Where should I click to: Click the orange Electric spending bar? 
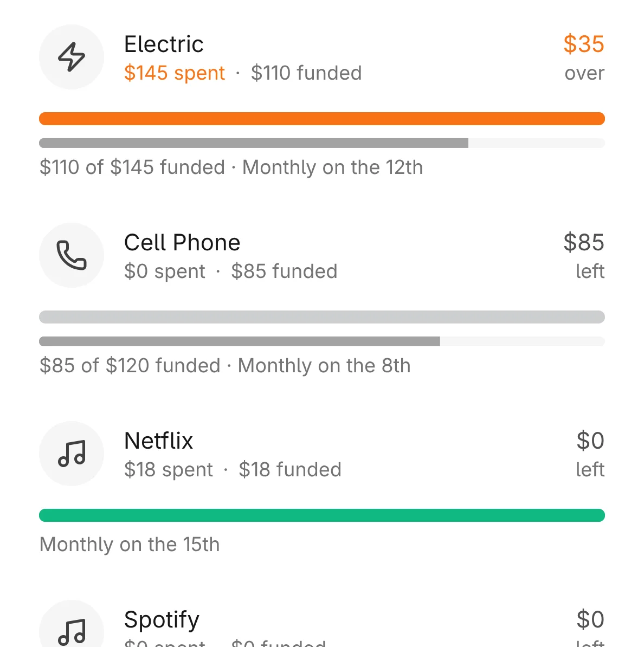pyautogui.click(x=322, y=119)
